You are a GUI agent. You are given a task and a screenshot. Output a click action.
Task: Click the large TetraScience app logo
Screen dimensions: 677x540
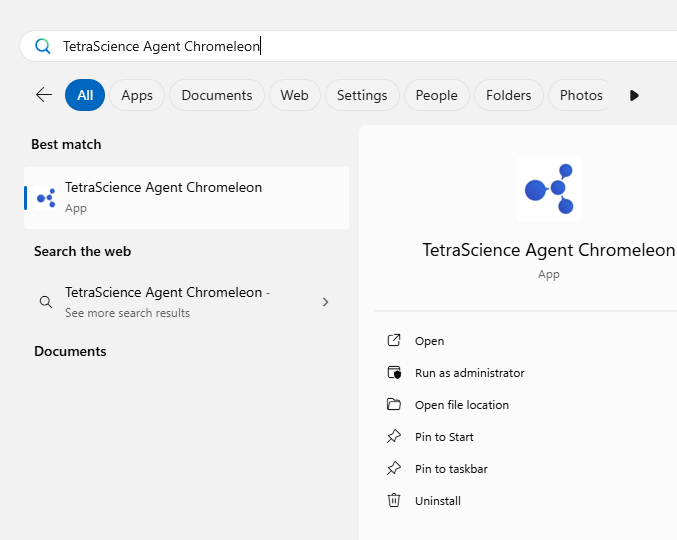[x=549, y=189]
